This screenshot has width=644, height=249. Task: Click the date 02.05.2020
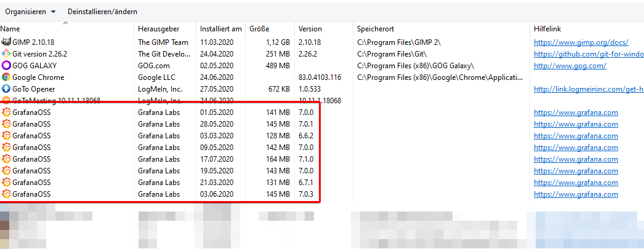[x=217, y=66]
